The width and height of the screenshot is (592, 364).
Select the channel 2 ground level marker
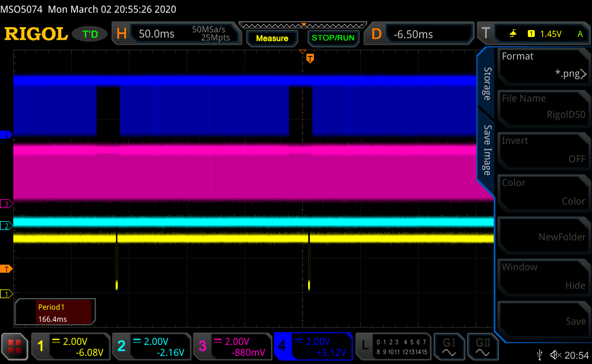coord(6,226)
